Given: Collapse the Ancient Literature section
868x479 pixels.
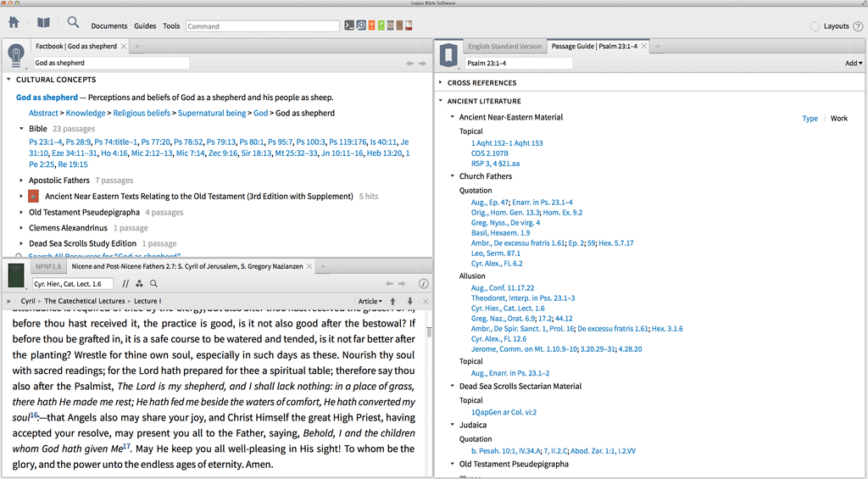Looking at the screenshot, I should [440, 101].
